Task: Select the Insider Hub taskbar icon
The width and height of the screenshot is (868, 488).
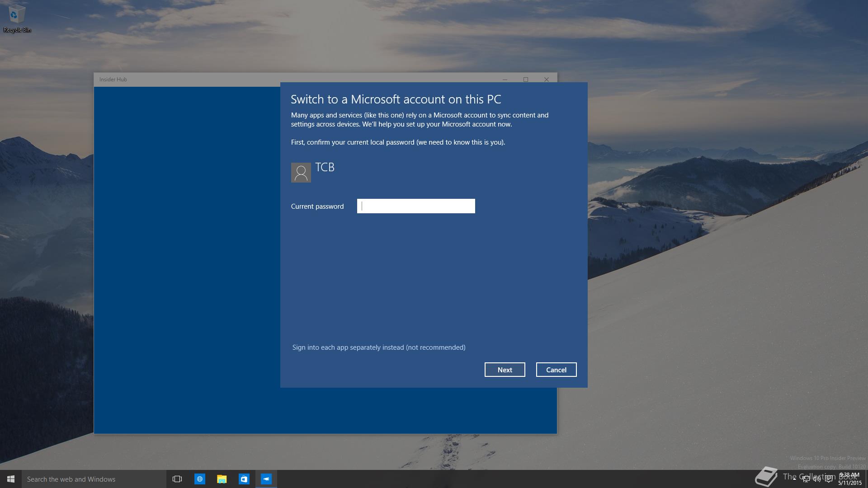Action: click(266, 479)
